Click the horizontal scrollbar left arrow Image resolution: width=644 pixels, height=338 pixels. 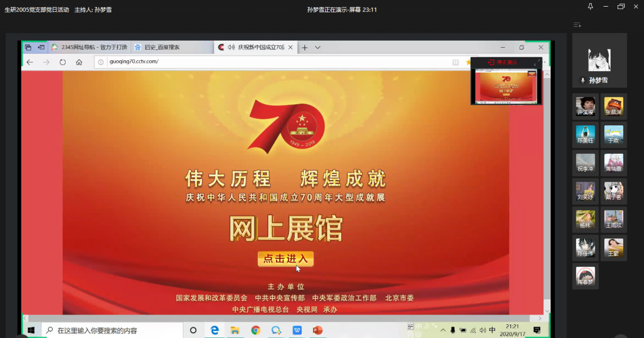click(x=25, y=318)
